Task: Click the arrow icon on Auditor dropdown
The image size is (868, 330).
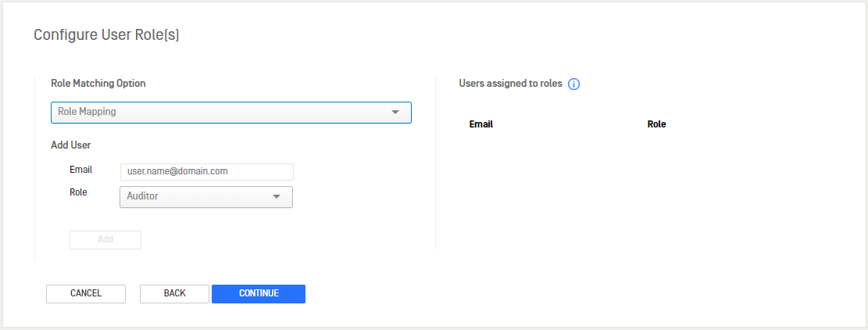Action: coord(277,196)
